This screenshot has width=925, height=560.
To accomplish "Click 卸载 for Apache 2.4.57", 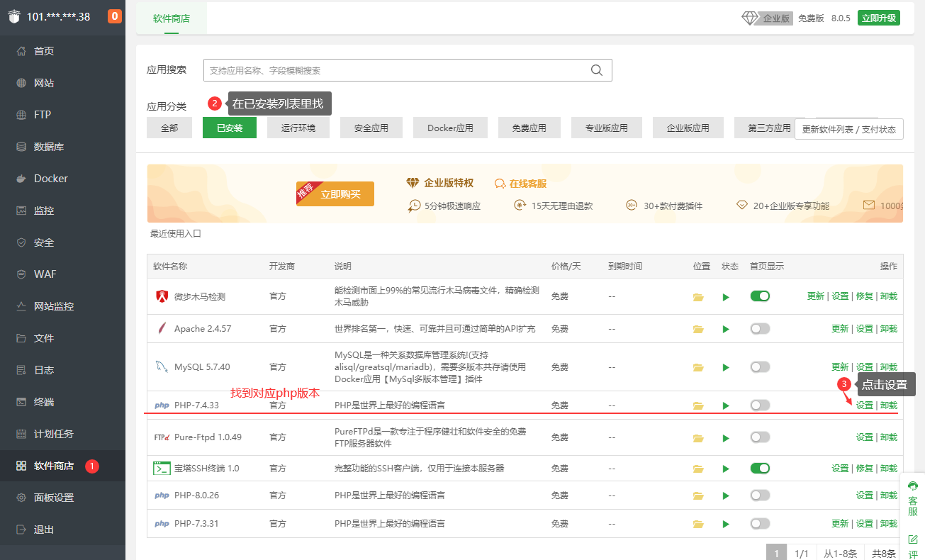I will click(889, 329).
